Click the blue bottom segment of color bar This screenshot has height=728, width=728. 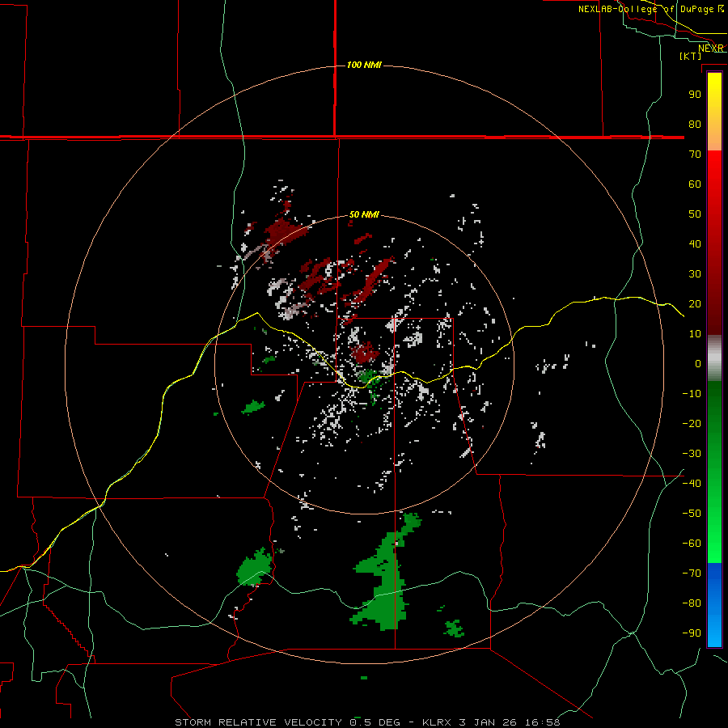coord(714,604)
